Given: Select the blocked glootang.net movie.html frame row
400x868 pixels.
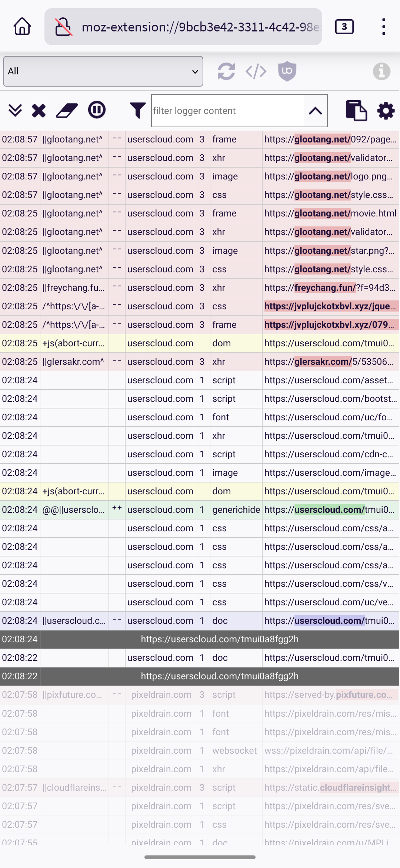Looking at the screenshot, I should 200,213.
